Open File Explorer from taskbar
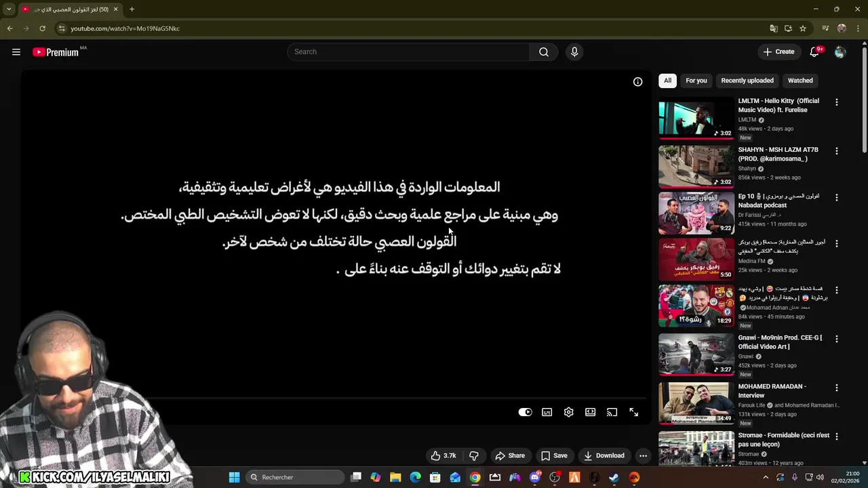Image resolution: width=868 pixels, height=488 pixels. 395,477
